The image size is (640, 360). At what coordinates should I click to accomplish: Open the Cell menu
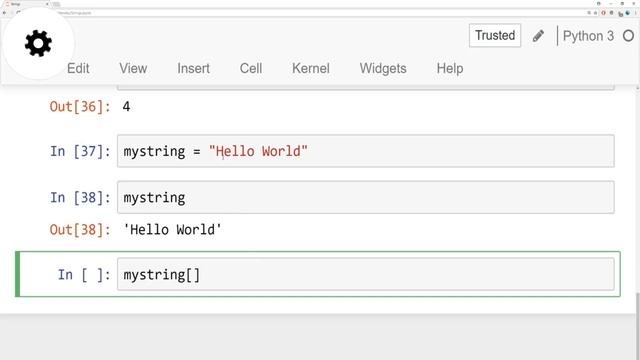pyautogui.click(x=251, y=68)
